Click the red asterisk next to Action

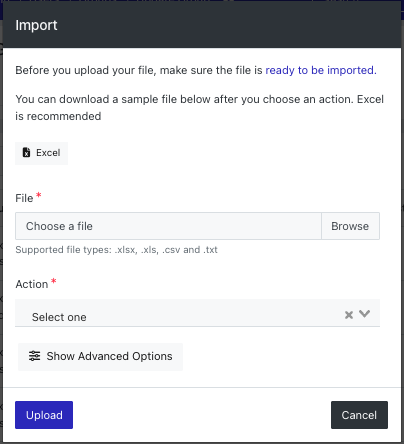53,281
